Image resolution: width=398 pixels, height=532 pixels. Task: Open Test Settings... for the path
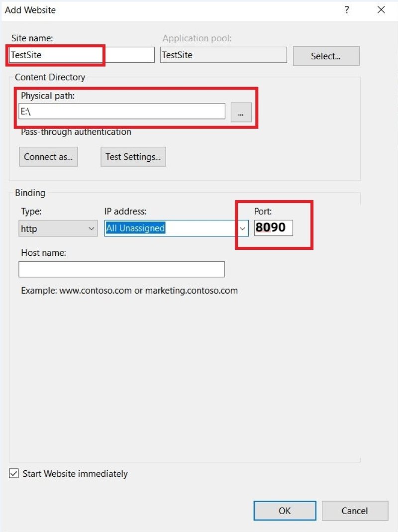click(x=133, y=157)
